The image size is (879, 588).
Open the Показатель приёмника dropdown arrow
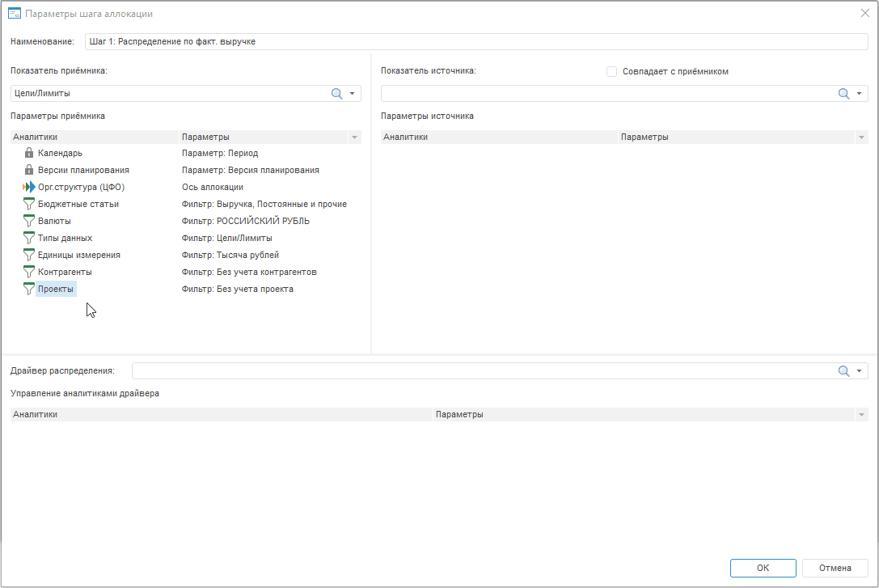pyautogui.click(x=353, y=94)
